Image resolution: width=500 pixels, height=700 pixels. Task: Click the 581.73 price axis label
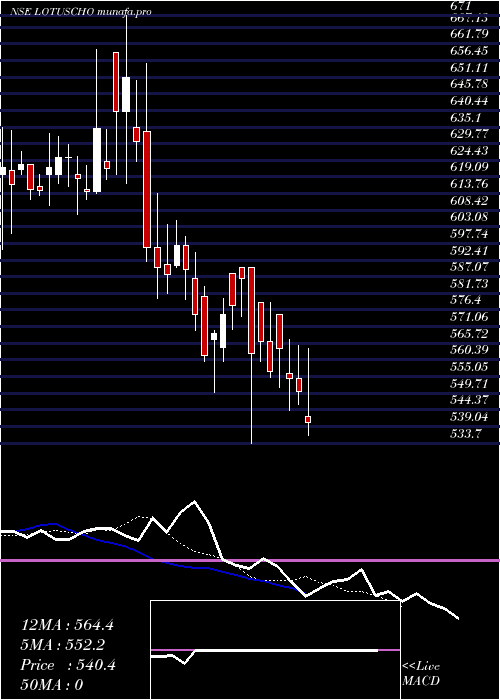pyautogui.click(x=470, y=283)
